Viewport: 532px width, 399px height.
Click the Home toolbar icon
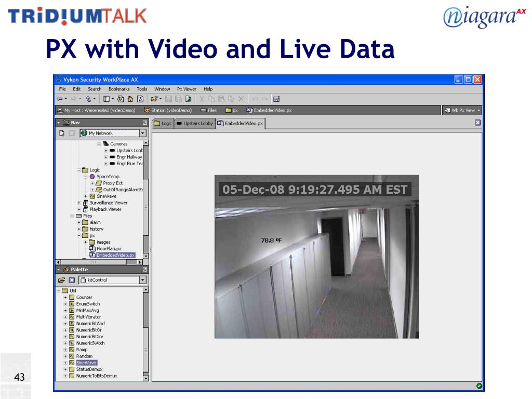(130, 99)
